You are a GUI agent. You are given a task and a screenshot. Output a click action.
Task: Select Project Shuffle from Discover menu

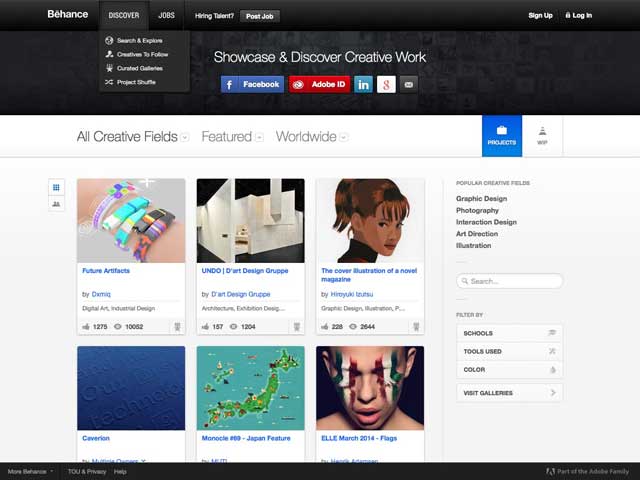(137, 82)
